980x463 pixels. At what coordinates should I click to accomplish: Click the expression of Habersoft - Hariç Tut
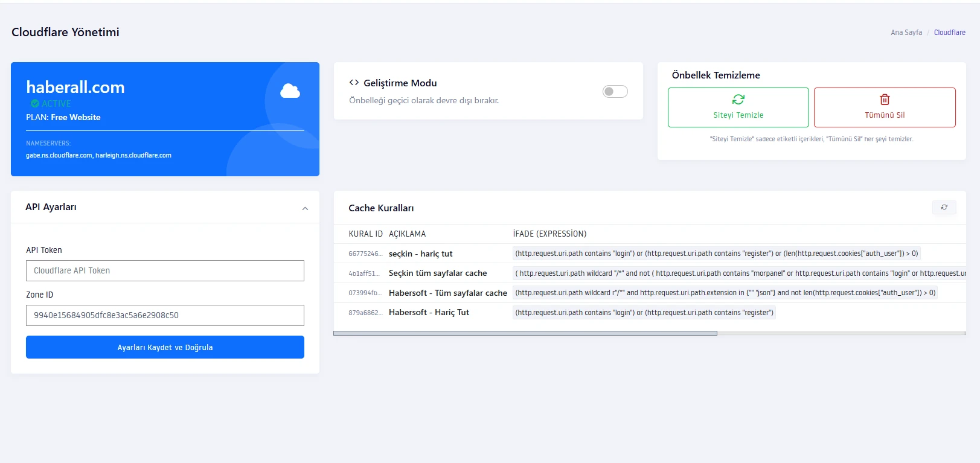pyautogui.click(x=644, y=313)
